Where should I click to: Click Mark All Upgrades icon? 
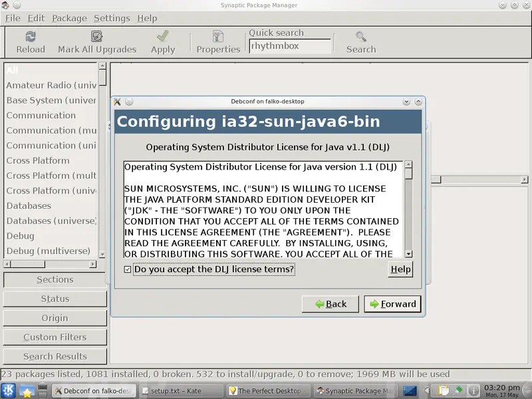(x=96, y=37)
